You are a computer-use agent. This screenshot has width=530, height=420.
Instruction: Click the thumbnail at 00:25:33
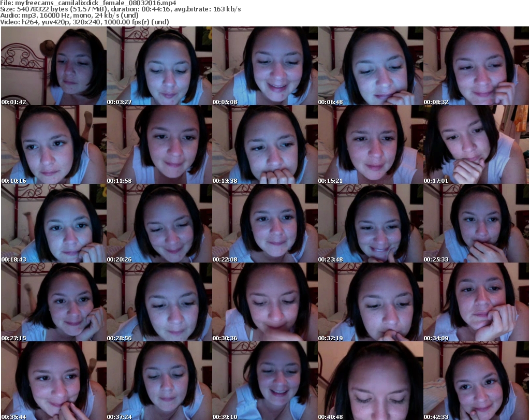[x=476, y=224]
